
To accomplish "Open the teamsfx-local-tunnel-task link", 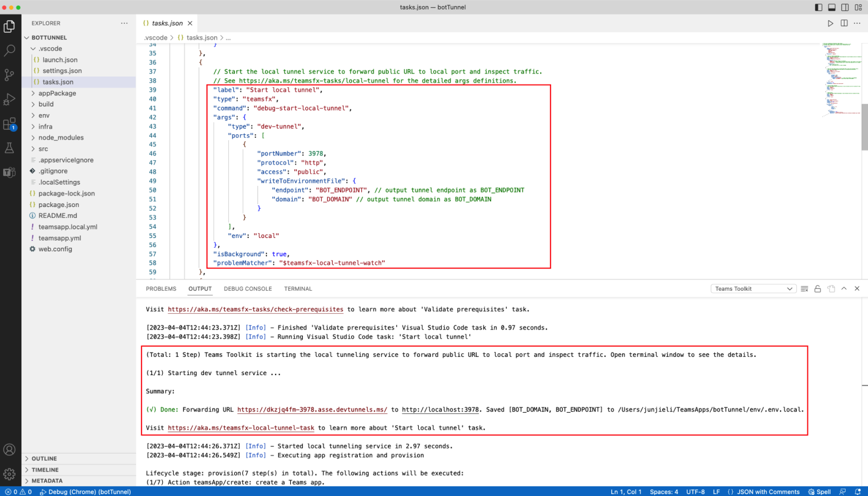I will [241, 428].
